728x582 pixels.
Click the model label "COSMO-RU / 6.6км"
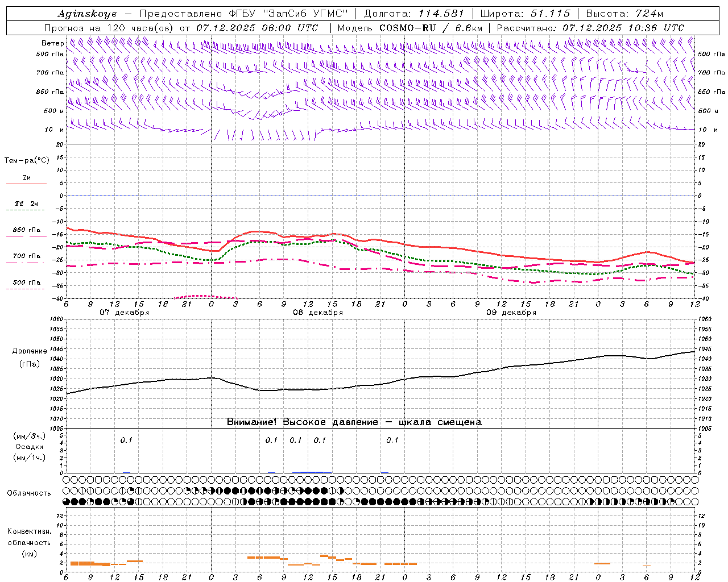[x=431, y=28]
